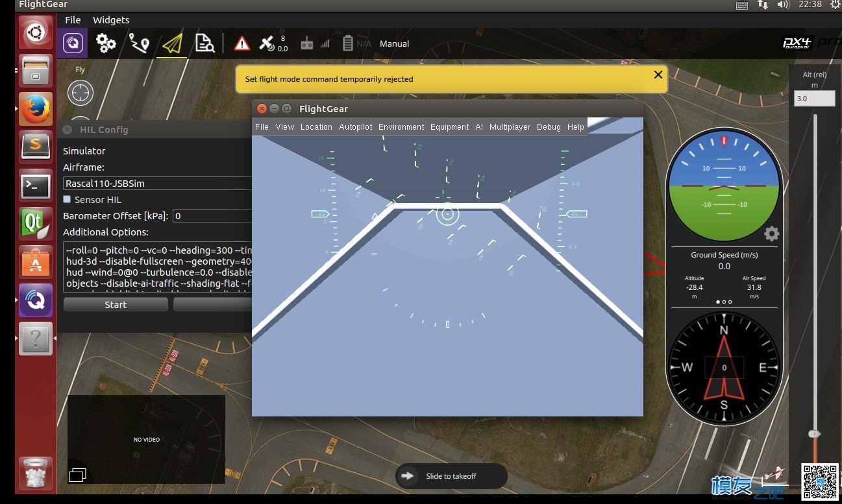This screenshot has height=504, width=842.
Task: Click the Ground Speed value readout
Action: pyautogui.click(x=724, y=266)
